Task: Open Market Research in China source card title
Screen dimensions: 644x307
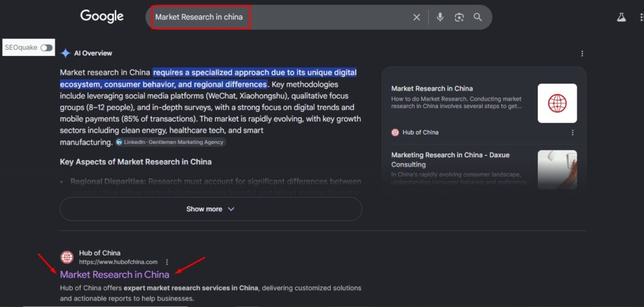Action: 432,88
